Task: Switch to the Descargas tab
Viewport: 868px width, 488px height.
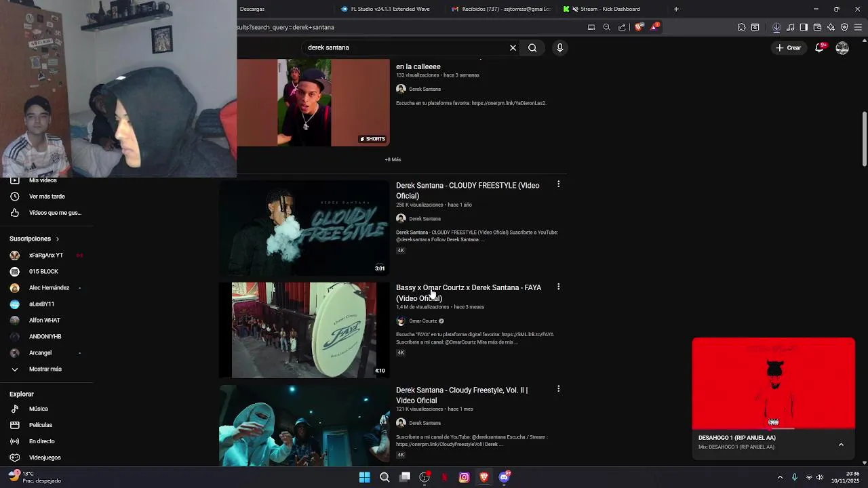Action: [x=252, y=9]
